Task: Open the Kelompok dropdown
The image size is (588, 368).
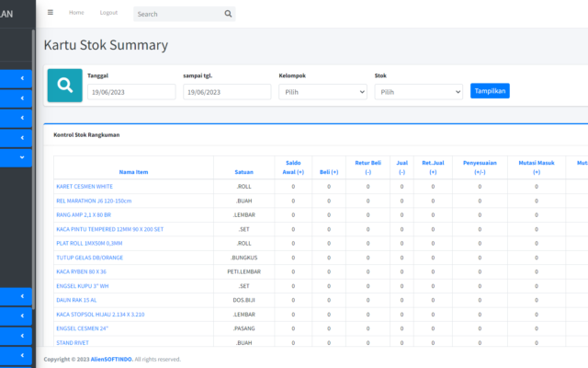Action: (x=322, y=92)
